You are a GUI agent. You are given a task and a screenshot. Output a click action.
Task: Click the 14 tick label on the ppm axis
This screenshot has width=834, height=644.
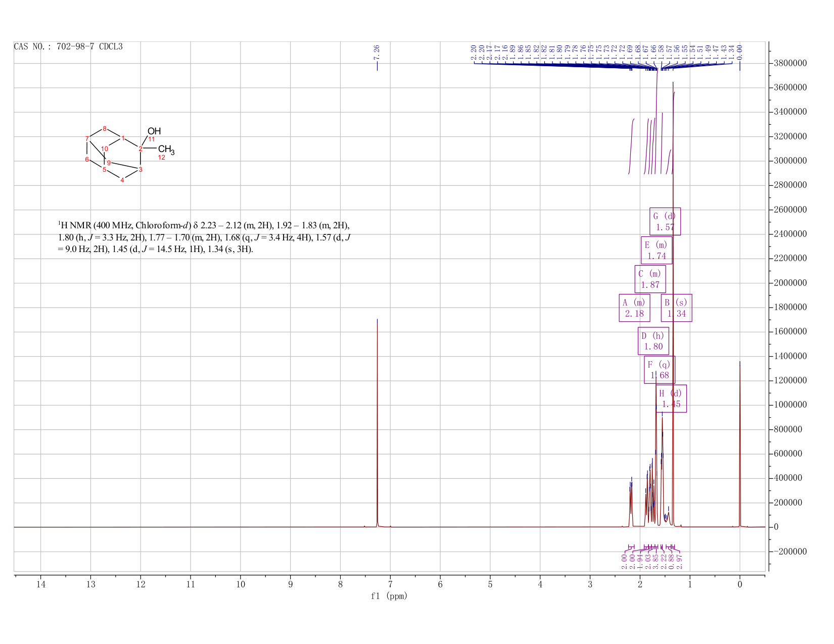pyautogui.click(x=41, y=584)
